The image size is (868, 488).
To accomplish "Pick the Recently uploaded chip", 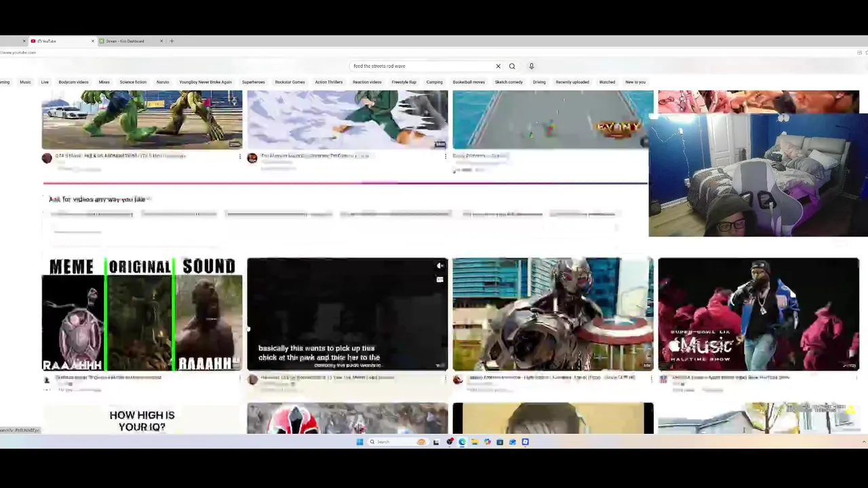I will point(572,82).
